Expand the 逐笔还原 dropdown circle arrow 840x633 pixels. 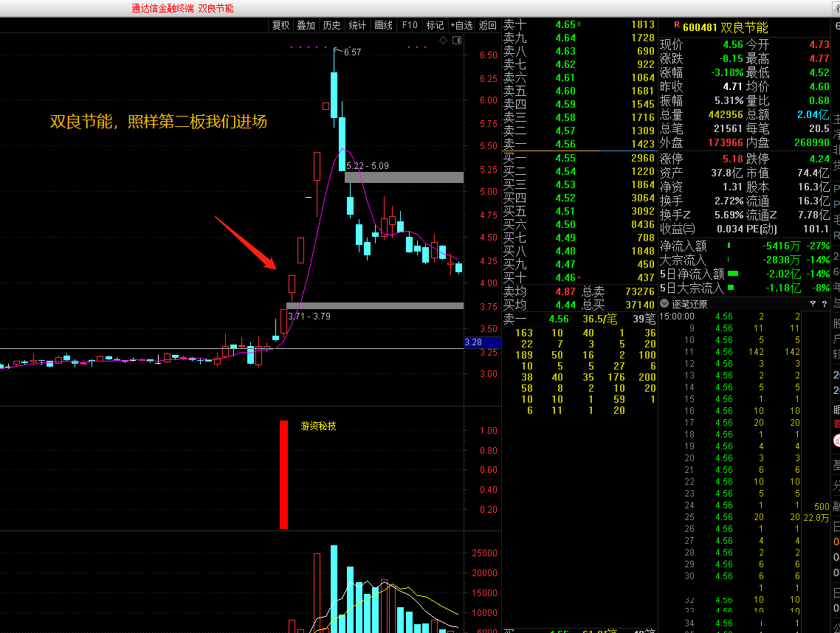pos(664,304)
